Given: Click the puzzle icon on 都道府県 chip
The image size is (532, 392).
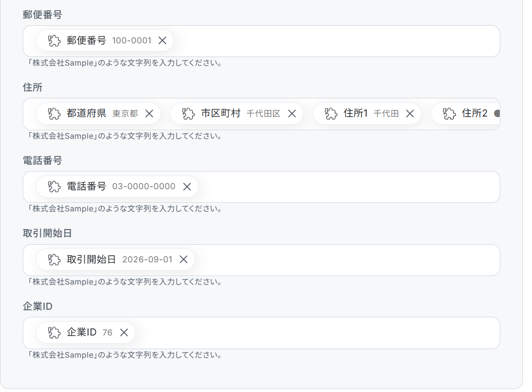Looking at the screenshot, I should [x=54, y=114].
